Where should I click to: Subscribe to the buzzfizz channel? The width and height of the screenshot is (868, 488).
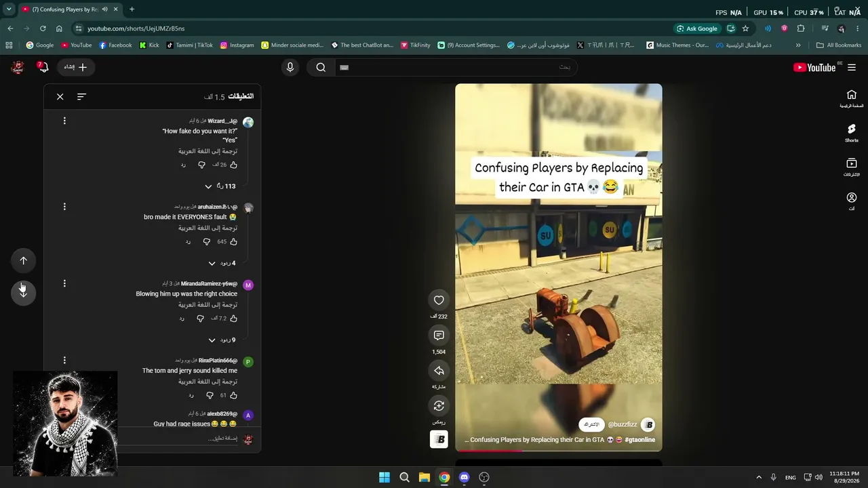point(592,424)
